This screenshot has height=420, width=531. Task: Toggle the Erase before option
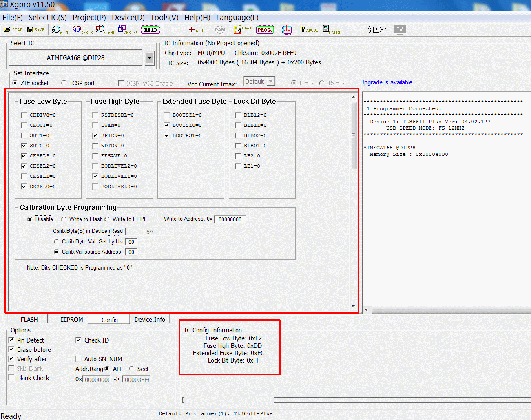(x=11, y=349)
